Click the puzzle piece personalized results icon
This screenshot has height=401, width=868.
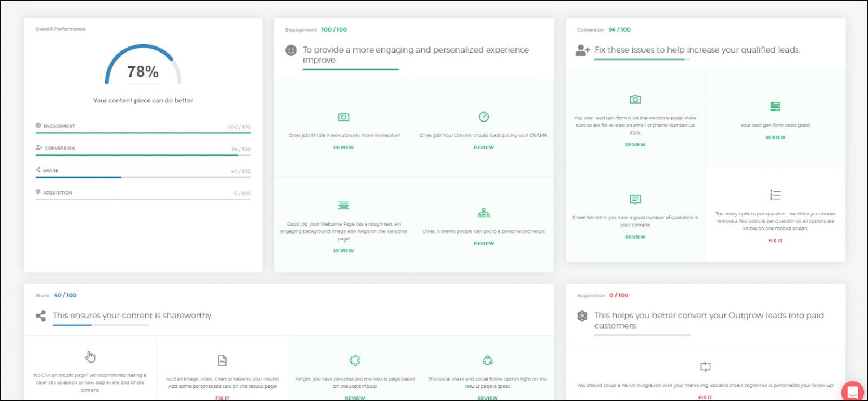click(355, 360)
